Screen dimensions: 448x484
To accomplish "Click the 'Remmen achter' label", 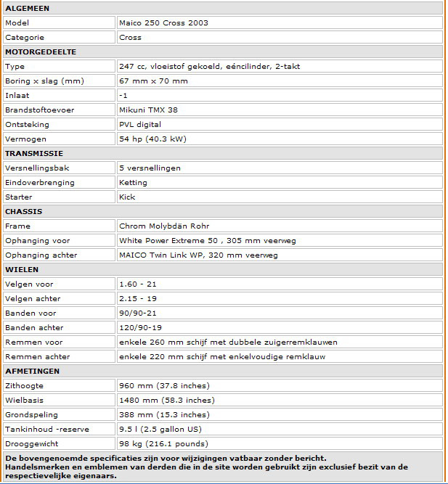I will 37,356.
